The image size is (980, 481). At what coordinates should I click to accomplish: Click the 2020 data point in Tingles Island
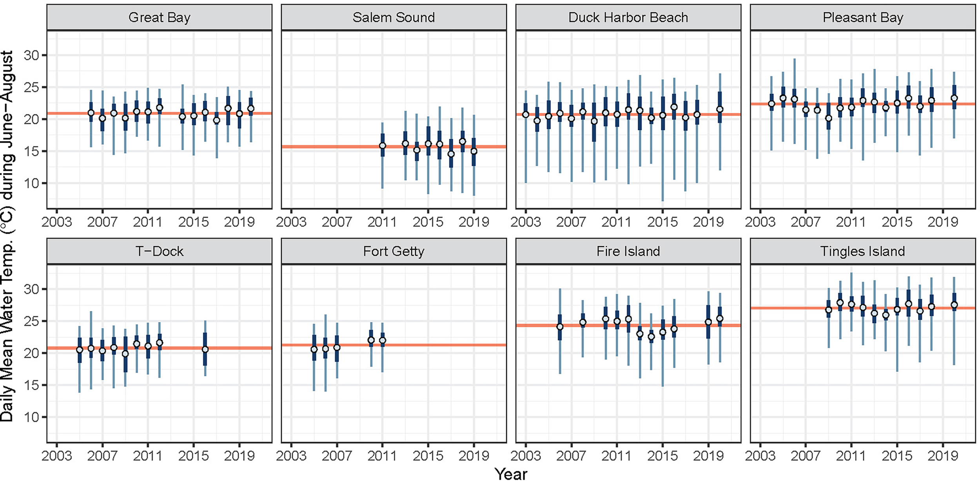pyautogui.click(x=954, y=305)
